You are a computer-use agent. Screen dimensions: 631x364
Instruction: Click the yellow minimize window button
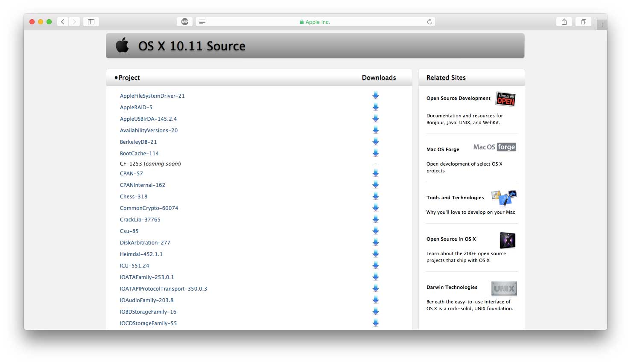click(41, 22)
